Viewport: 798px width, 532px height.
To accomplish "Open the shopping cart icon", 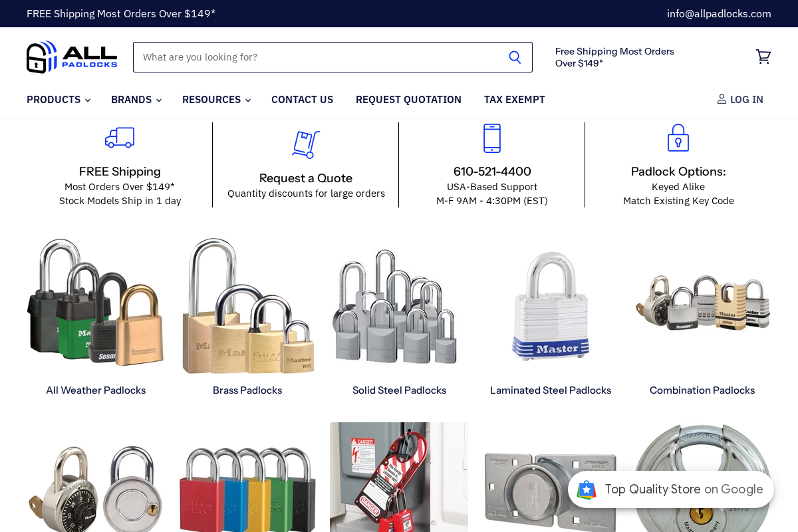I will (x=763, y=57).
